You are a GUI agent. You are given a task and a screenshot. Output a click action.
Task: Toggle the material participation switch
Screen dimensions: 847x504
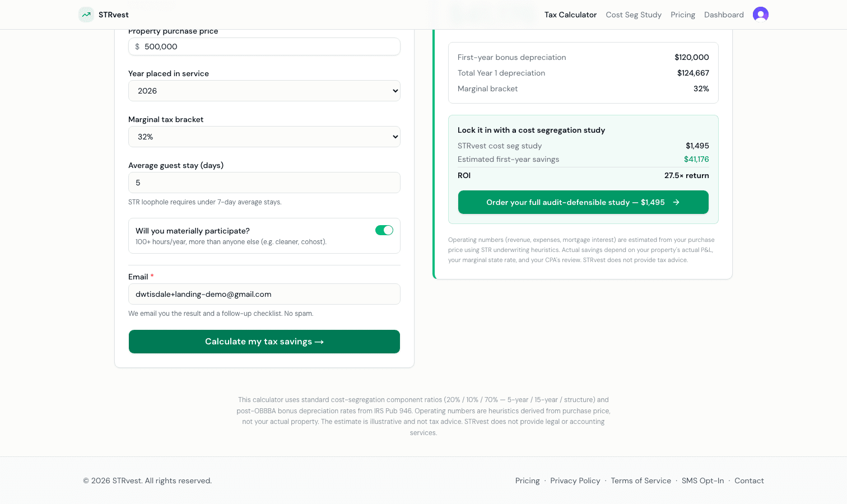384,230
